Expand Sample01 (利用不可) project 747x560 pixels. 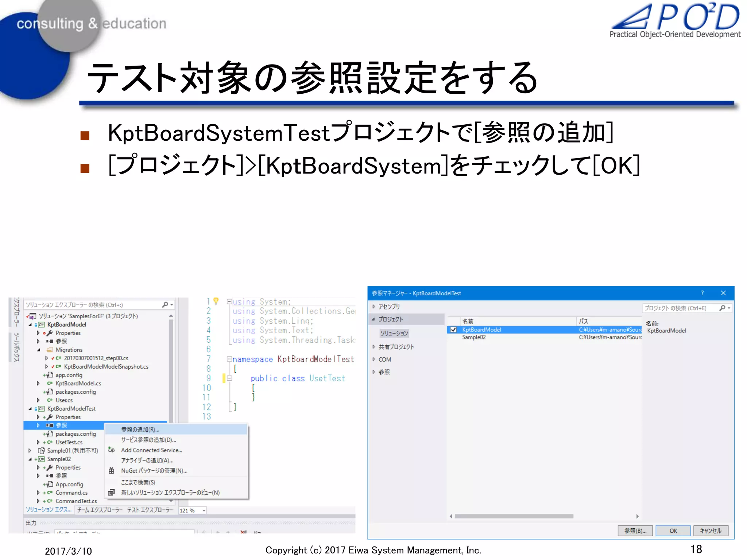(x=30, y=451)
